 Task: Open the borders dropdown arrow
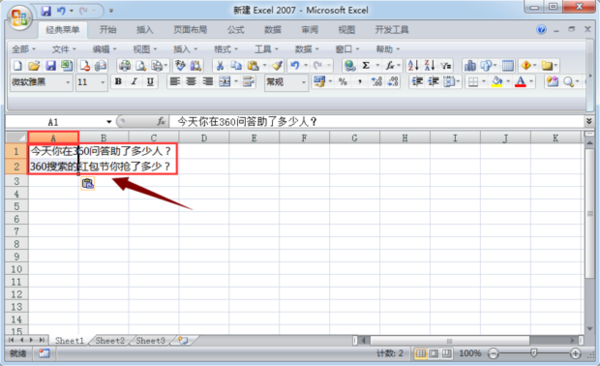click(x=484, y=82)
